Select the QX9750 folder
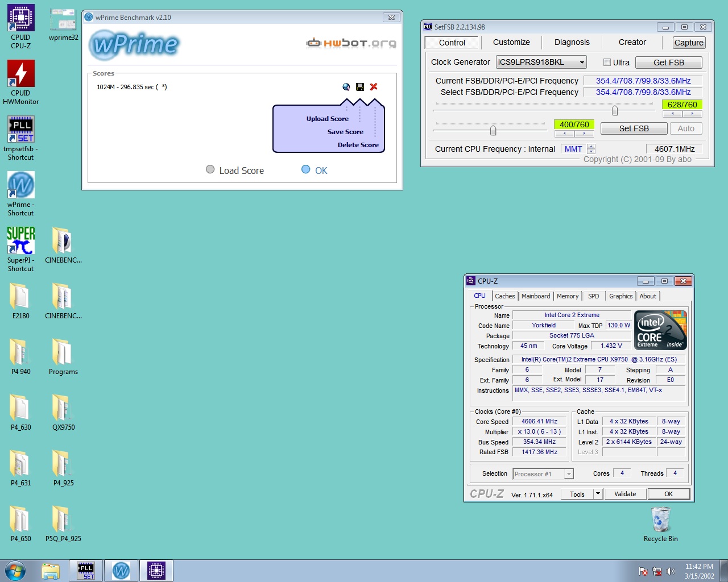This screenshot has width=728, height=582. (63, 413)
